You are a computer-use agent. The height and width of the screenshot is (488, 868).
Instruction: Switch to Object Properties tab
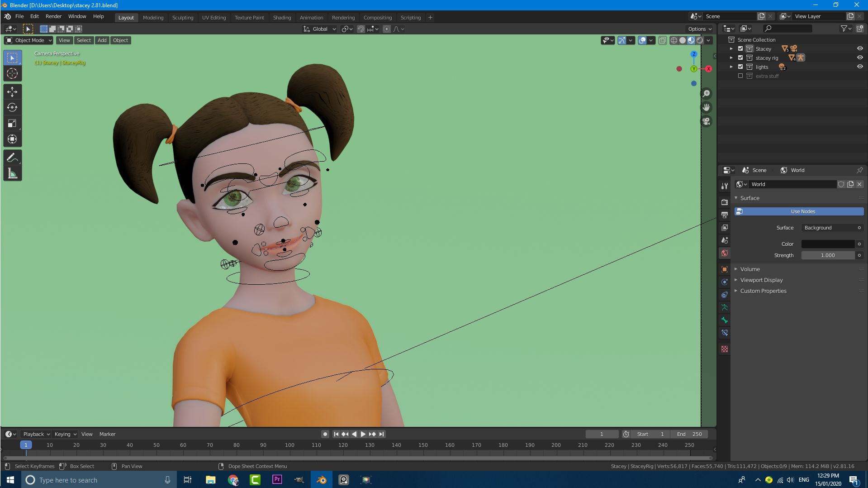point(724,269)
